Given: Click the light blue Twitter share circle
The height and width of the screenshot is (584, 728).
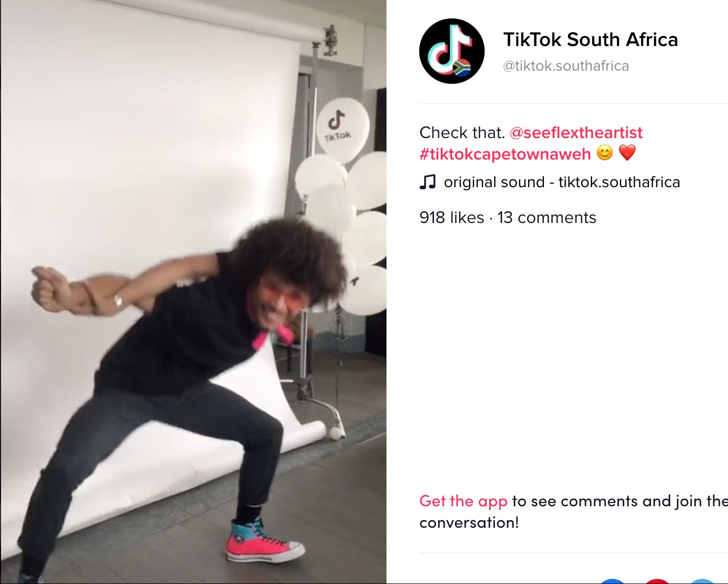Looking at the screenshot, I should (703, 581).
